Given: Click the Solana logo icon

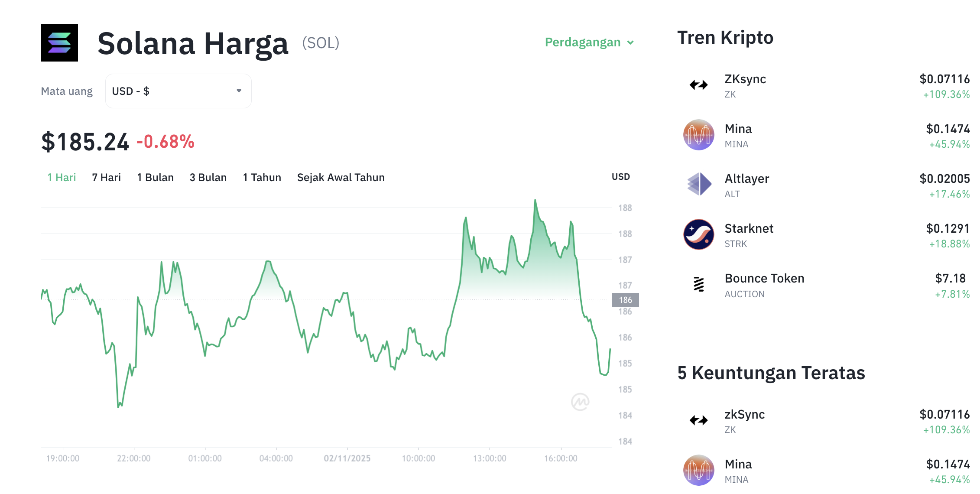Looking at the screenshot, I should point(59,42).
